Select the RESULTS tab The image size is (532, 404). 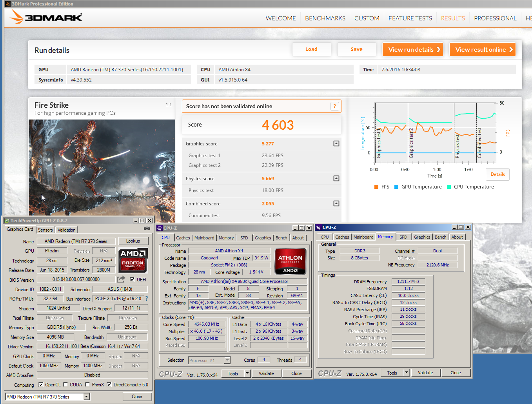click(x=453, y=18)
